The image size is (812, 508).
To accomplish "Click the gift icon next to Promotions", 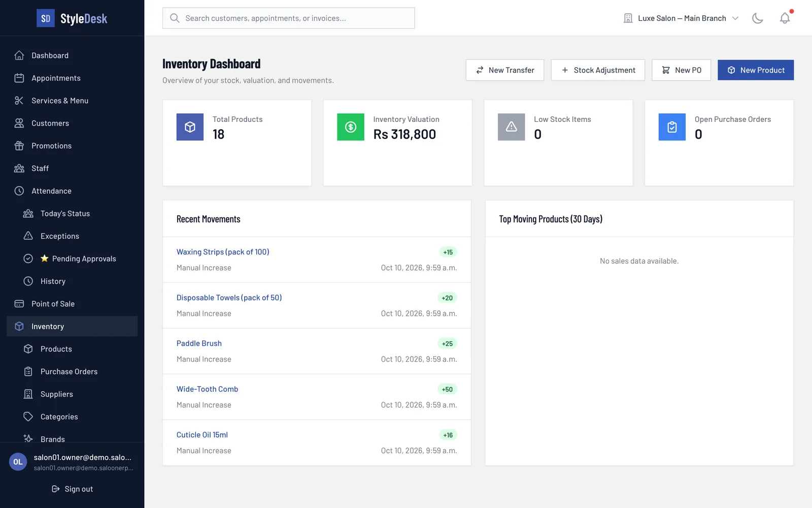I will [19, 146].
